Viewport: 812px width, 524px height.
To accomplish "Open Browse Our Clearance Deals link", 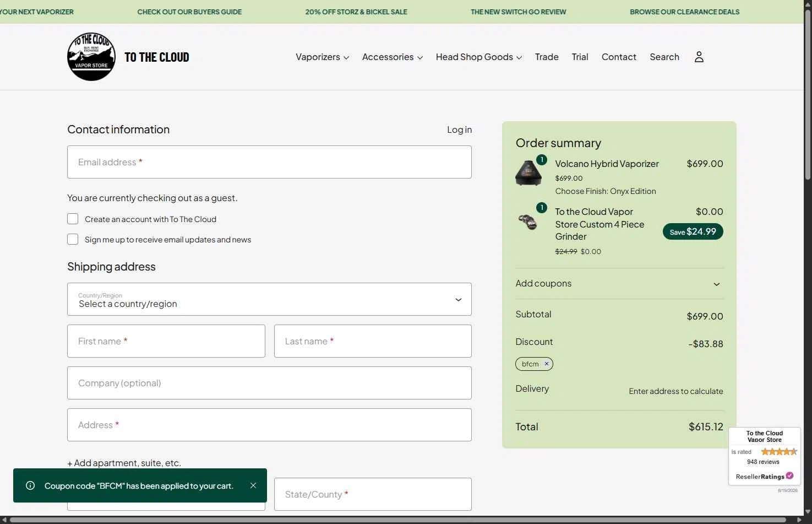I will 684,12.
